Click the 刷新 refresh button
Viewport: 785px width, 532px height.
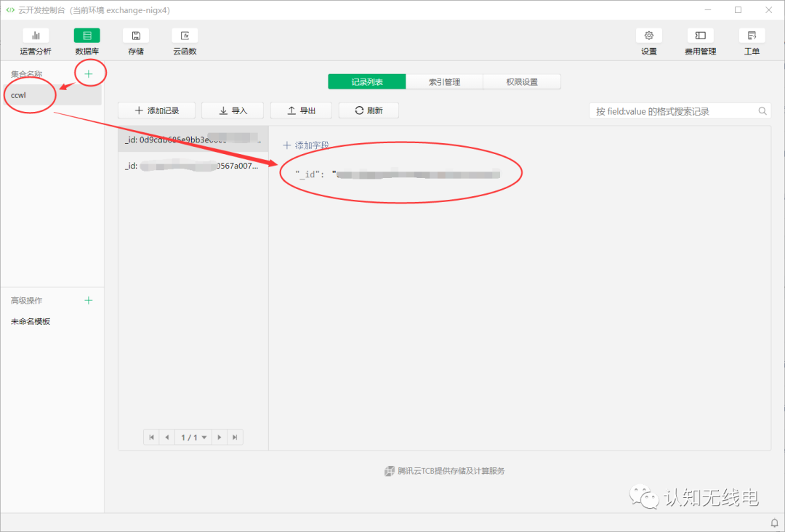coord(369,110)
